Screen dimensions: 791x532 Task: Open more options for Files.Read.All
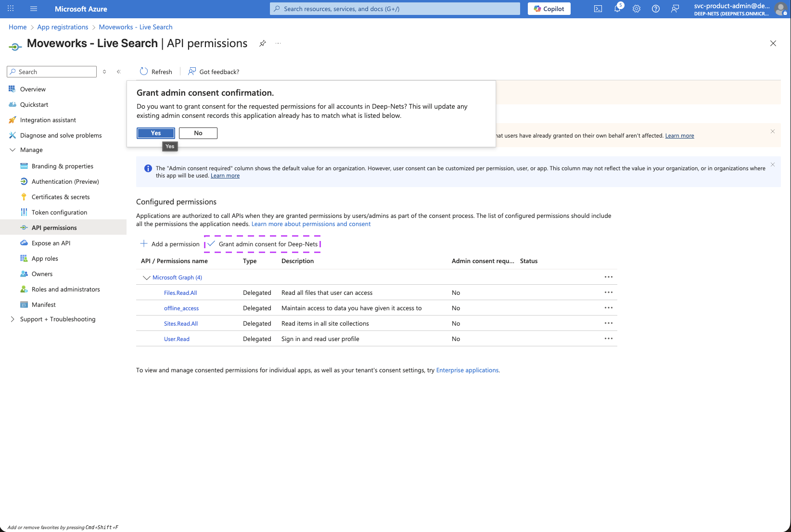pyautogui.click(x=609, y=292)
